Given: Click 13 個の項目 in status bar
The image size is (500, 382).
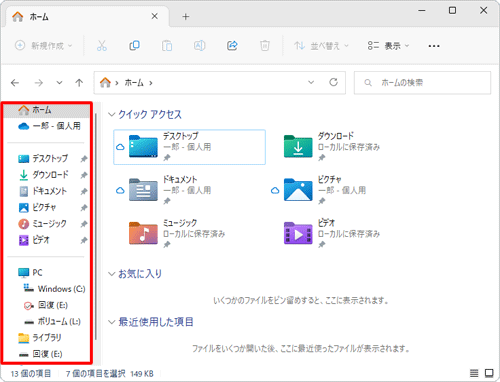Looking at the screenshot, I should coord(31,373).
